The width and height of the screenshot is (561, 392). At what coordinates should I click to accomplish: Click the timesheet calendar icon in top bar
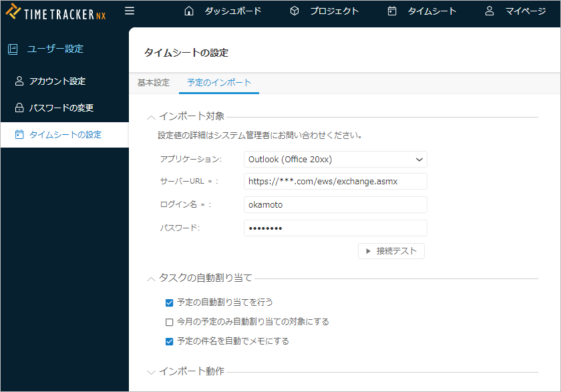(392, 11)
